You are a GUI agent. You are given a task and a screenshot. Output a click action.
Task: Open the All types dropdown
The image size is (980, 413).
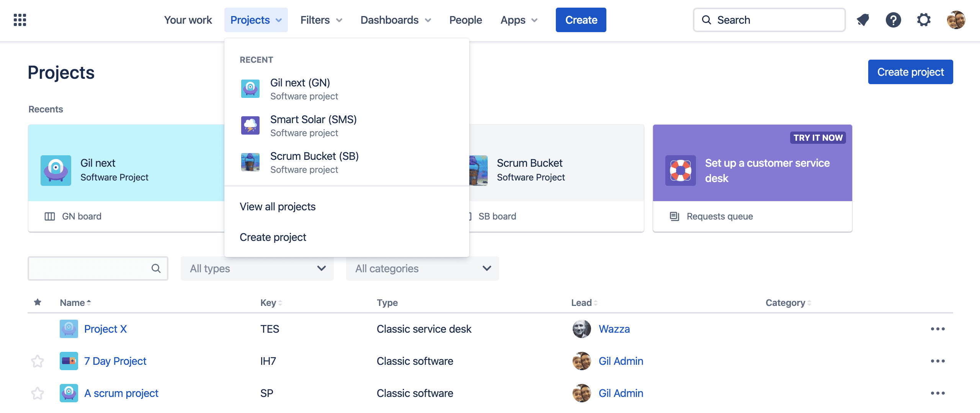click(x=257, y=268)
